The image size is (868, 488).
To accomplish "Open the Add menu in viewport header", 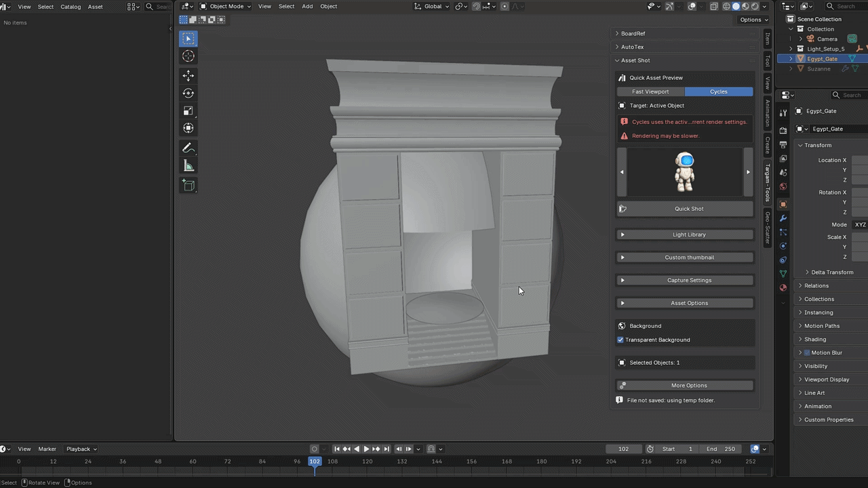I will (307, 6).
